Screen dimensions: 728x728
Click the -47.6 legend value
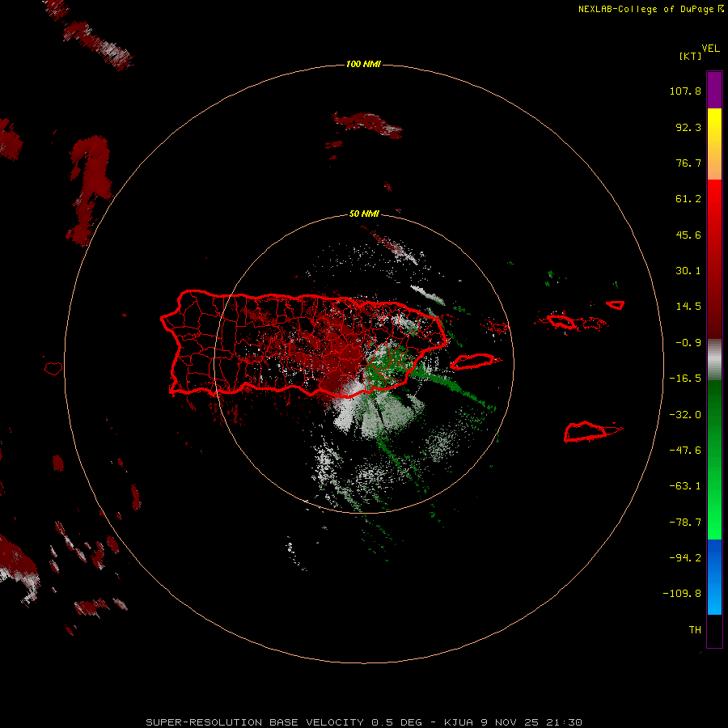pyautogui.click(x=685, y=451)
